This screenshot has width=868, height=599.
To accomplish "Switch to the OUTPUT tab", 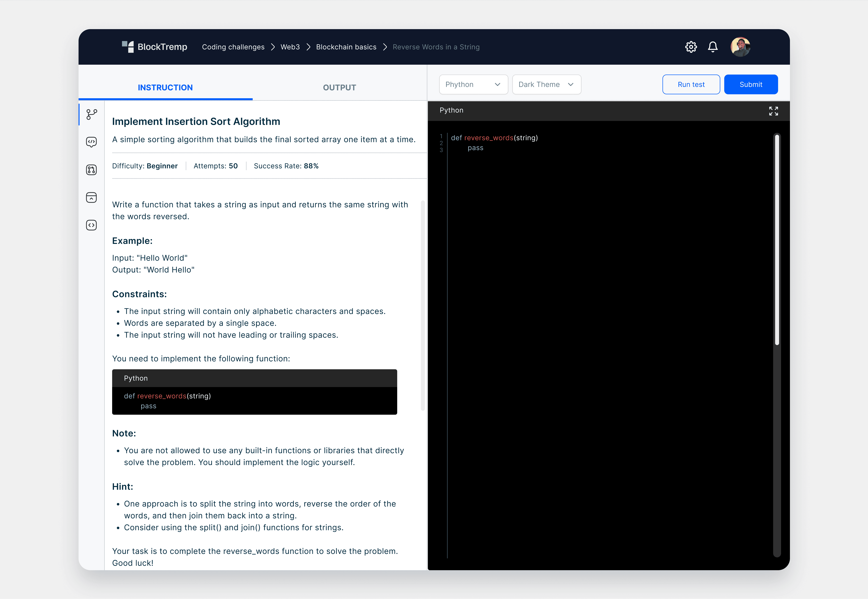I will (339, 87).
